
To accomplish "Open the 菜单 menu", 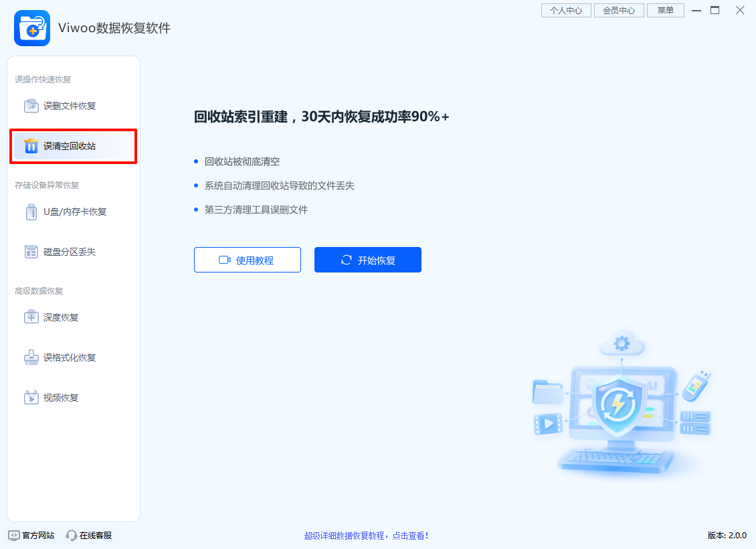I will (665, 10).
